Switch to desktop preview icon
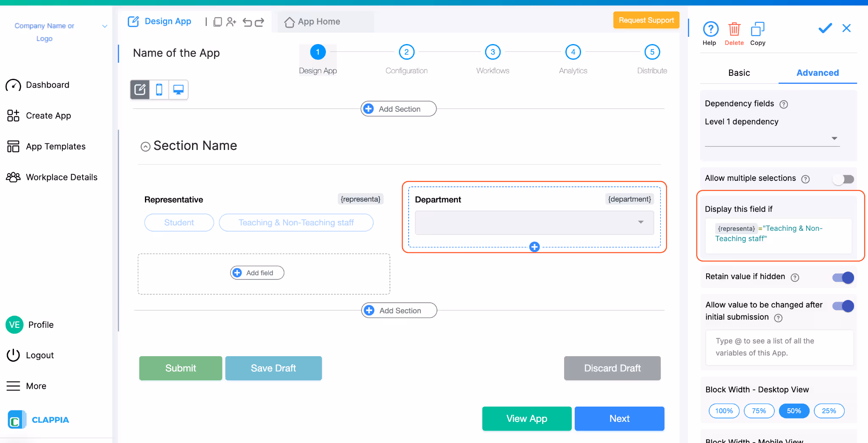Screen dimensions: 868x443 (x=178, y=90)
